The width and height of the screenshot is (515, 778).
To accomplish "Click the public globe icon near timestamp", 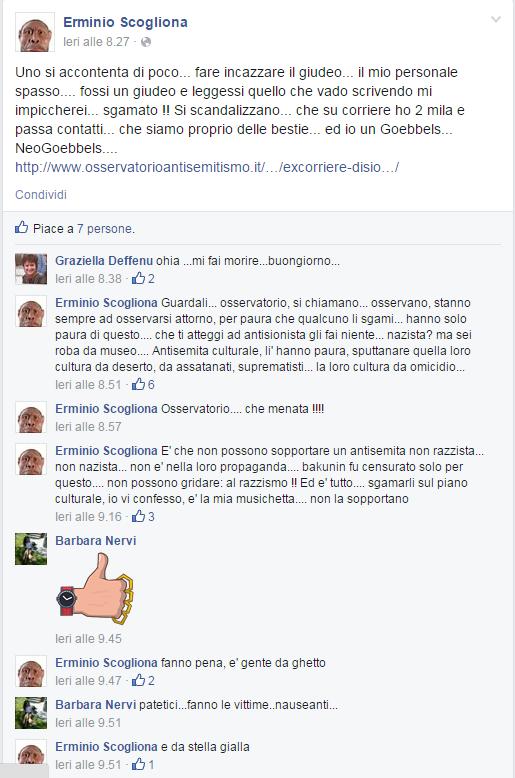I will click(x=146, y=42).
